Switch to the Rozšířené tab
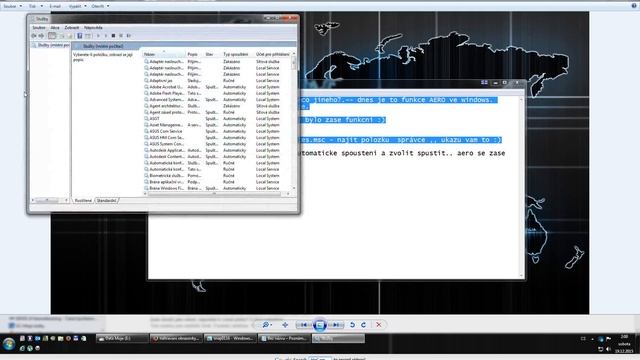The height and width of the screenshot is (360, 640). click(x=83, y=200)
